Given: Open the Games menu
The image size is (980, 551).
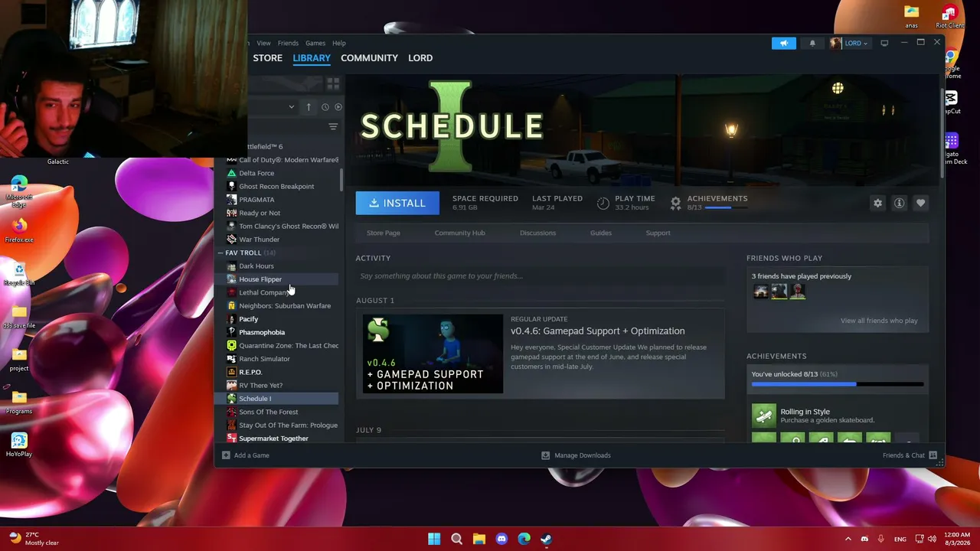Looking at the screenshot, I should 315,43.
